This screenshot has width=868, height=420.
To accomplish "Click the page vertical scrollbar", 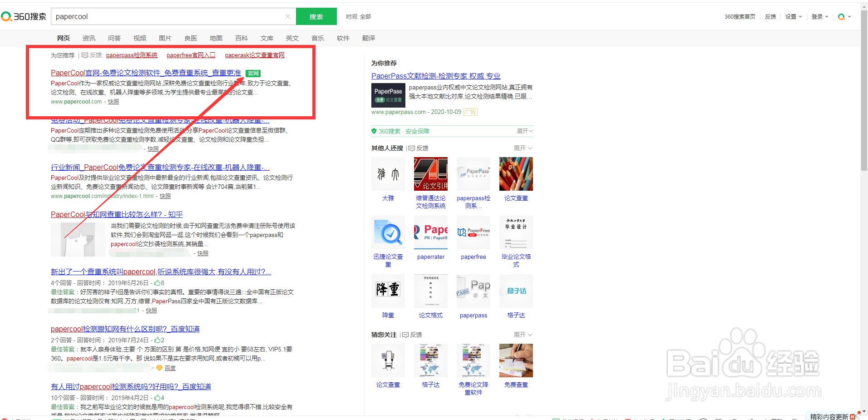I will click(x=864, y=91).
